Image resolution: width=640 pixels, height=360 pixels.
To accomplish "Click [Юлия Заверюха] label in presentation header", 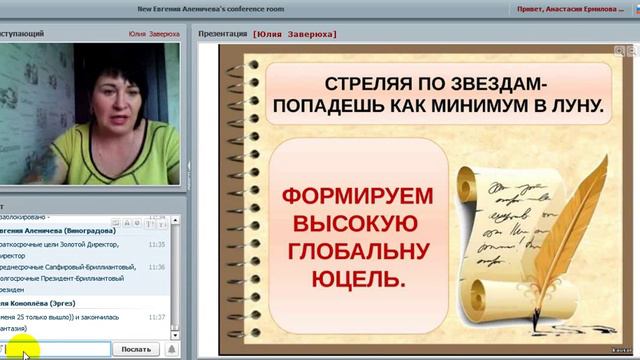I will 295,34.
